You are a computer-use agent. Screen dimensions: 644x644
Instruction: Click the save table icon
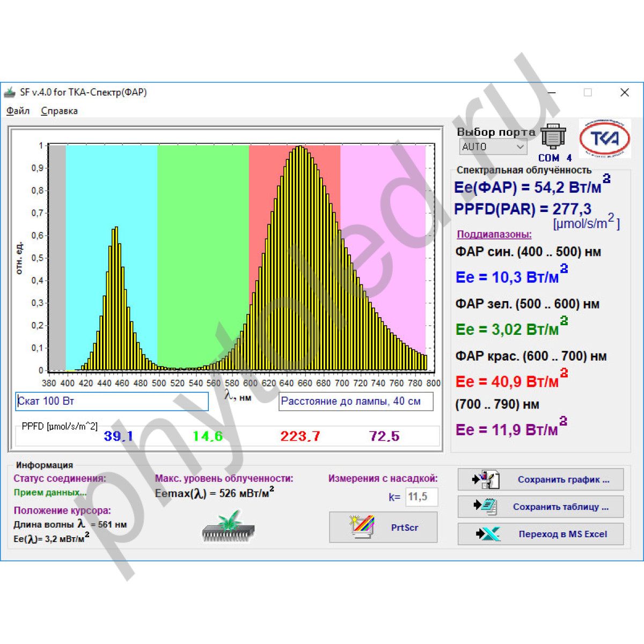(x=486, y=507)
